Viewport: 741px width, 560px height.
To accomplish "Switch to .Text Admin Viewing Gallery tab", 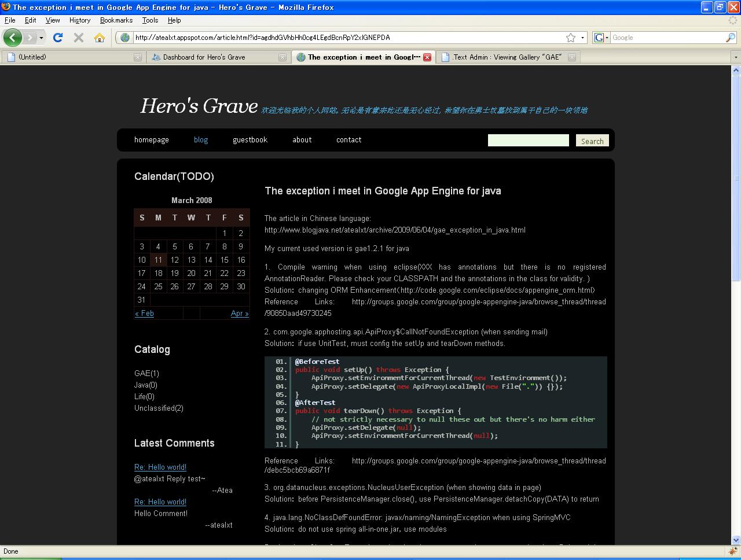I will tap(507, 57).
